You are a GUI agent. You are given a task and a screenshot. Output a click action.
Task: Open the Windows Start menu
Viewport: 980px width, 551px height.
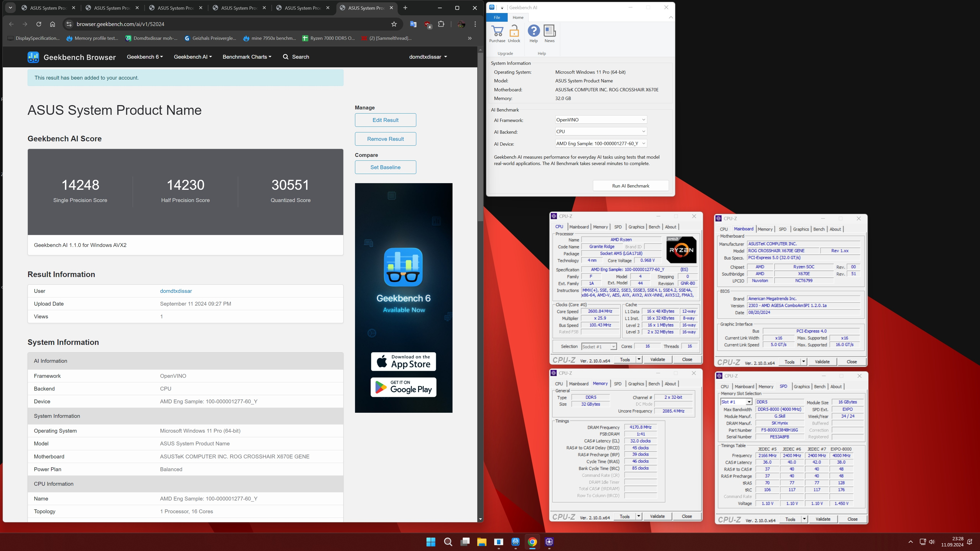point(431,542)
